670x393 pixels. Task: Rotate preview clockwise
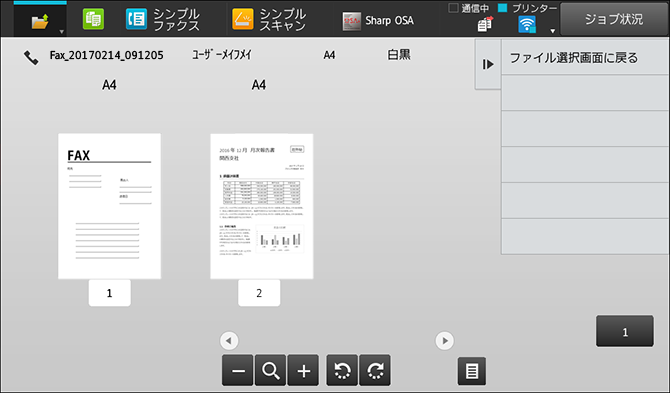click(x=375, y=370)
